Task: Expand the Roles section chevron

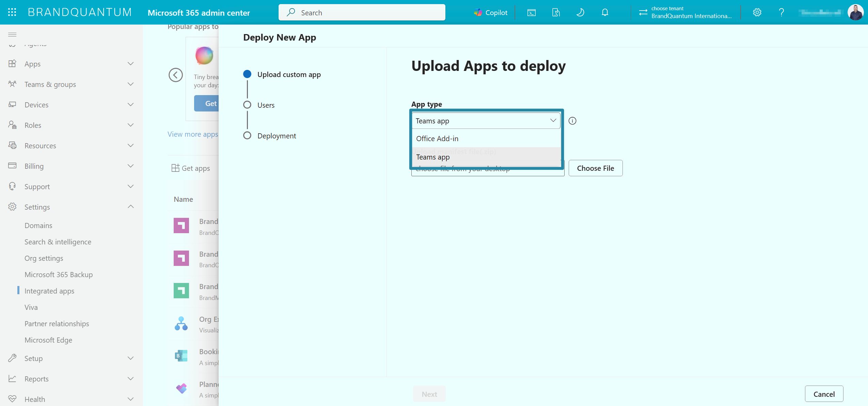Action: (x=130, y=125)
